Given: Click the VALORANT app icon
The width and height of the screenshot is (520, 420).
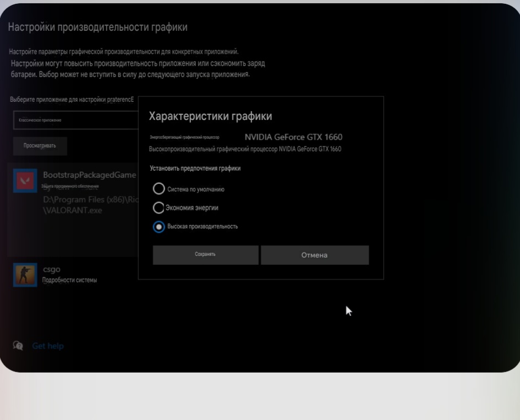Looking at the screenshot, I should (25, 181).
